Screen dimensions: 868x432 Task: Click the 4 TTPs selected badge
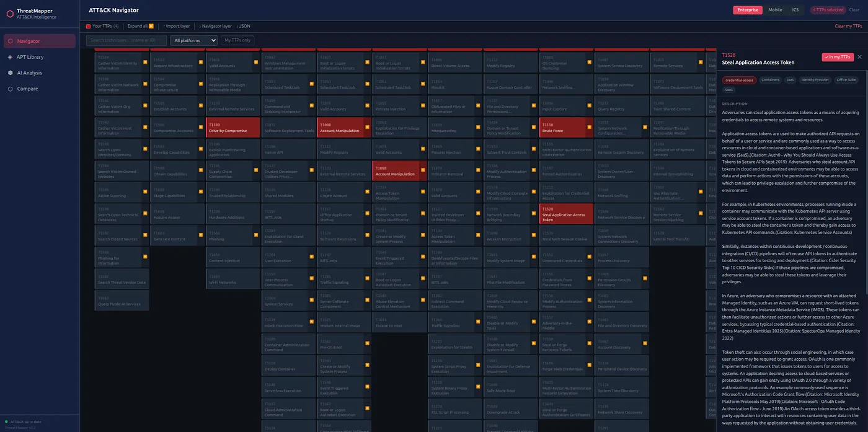click(x=828, y=10)
